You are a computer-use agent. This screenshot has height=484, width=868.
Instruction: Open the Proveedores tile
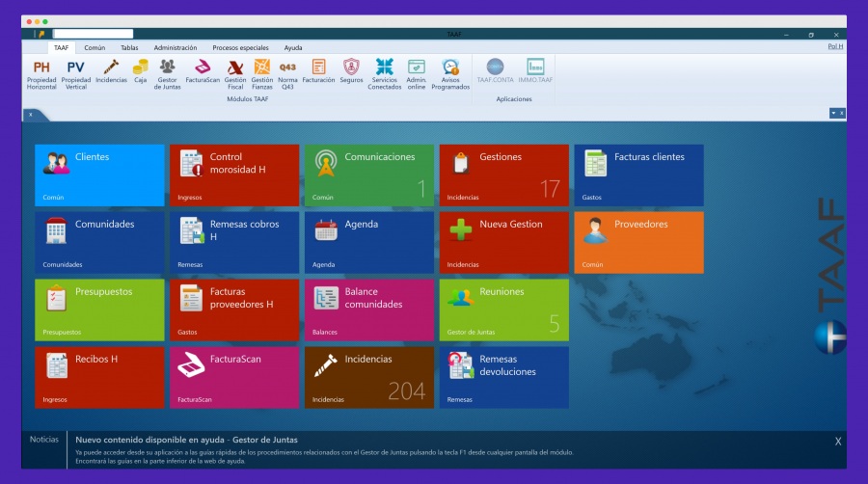point(638,243)
